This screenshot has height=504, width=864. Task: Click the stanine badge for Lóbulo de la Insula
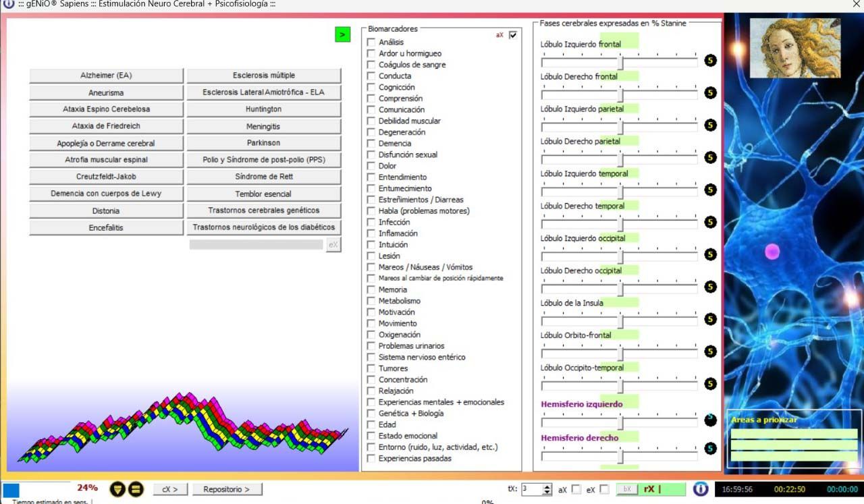tap(710, 319)
